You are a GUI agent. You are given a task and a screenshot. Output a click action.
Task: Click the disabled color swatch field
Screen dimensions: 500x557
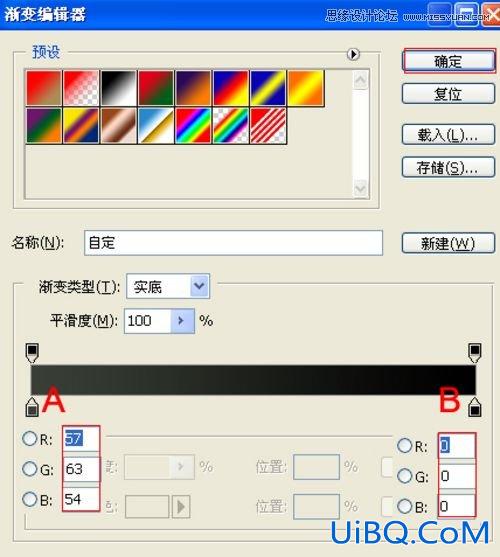tap(147, 507)
